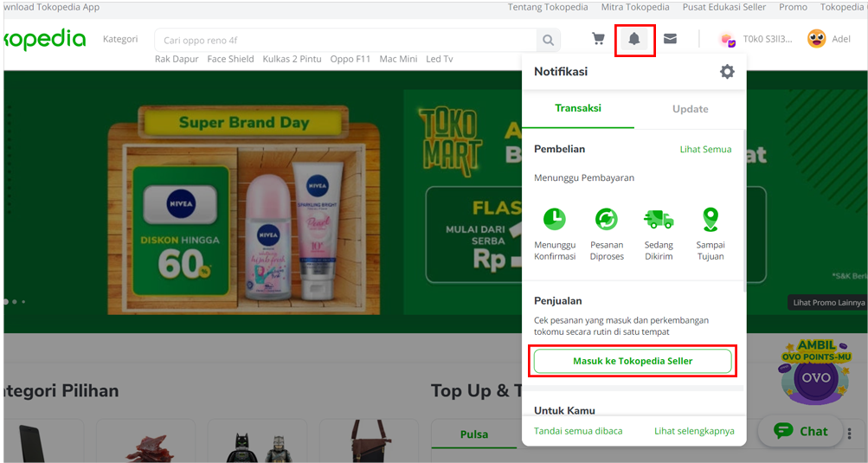The image size is (868, 463).
Task: Open the Kategori menu
Action: 120,39
